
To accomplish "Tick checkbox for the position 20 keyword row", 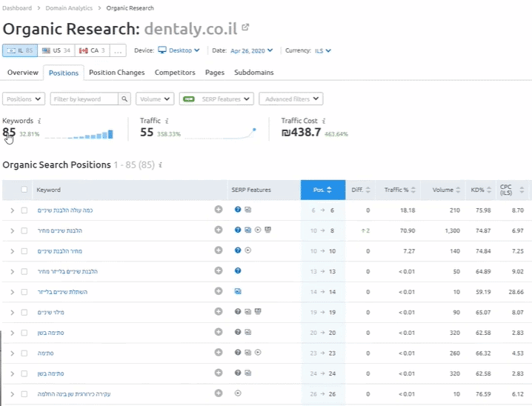I will pyautogui.click(x=24, y=333).
